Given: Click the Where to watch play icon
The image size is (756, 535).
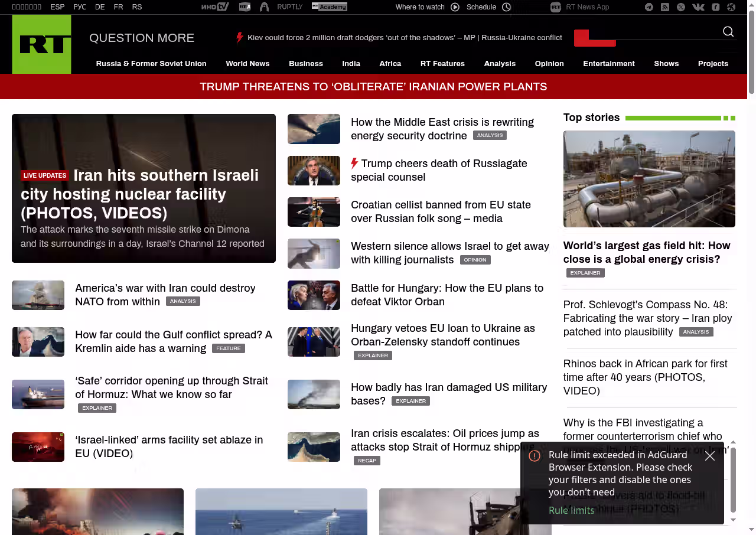Looking at the screenshot, I should [455, 7].
